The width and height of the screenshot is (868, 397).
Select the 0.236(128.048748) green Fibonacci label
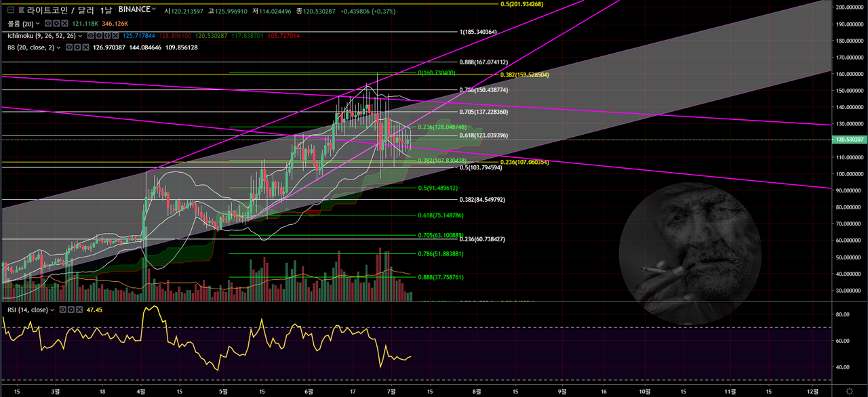pos(442,127)
